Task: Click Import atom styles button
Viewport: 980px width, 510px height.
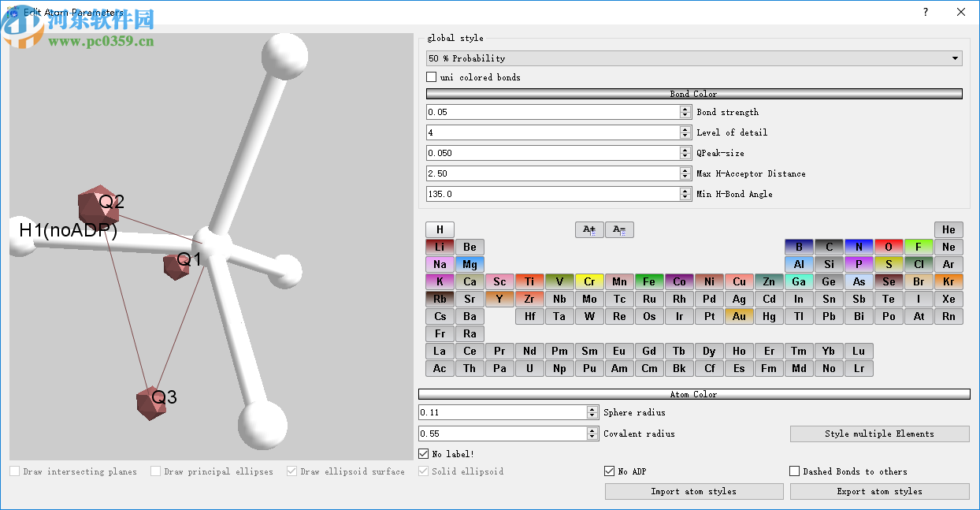Action: [x=694, y=491]
